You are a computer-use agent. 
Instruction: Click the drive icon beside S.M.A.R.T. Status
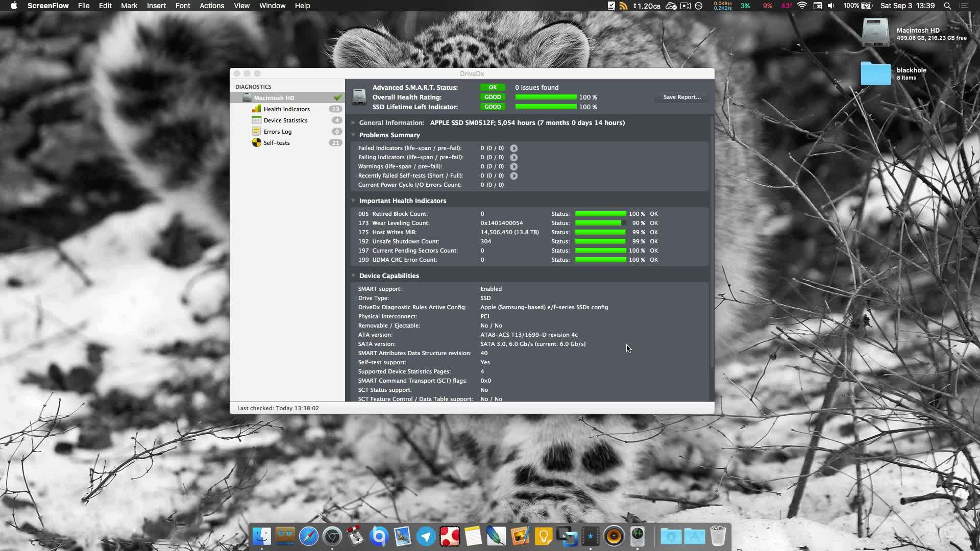point(359,97)
